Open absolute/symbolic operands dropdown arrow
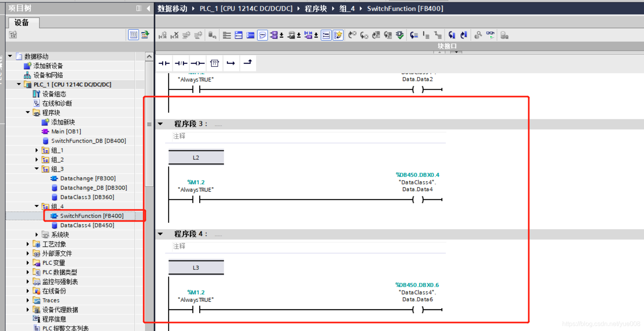 (281, 36)
